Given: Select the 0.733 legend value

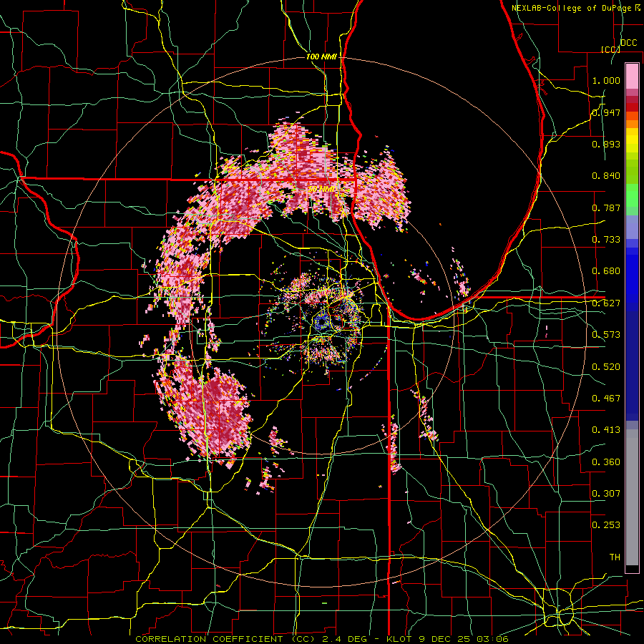Looking at the screenshot, I should click(x=606, y=240).
